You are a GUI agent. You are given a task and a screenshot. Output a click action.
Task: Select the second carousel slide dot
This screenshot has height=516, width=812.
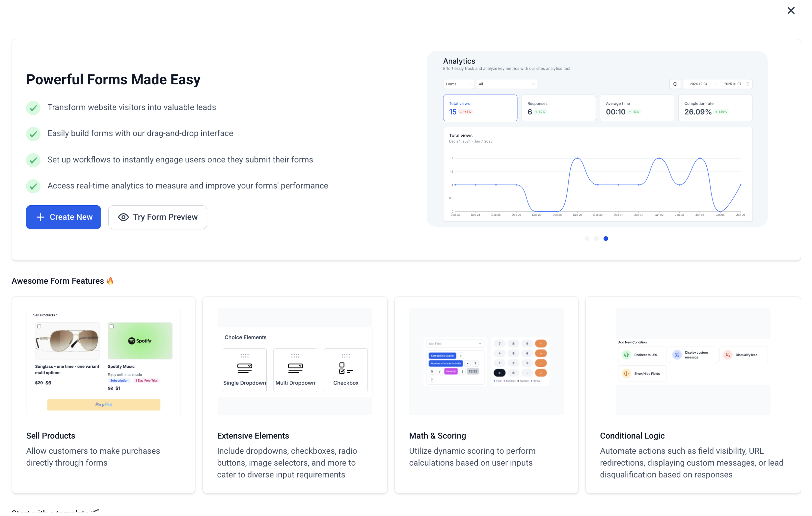[x=596, y=239]
